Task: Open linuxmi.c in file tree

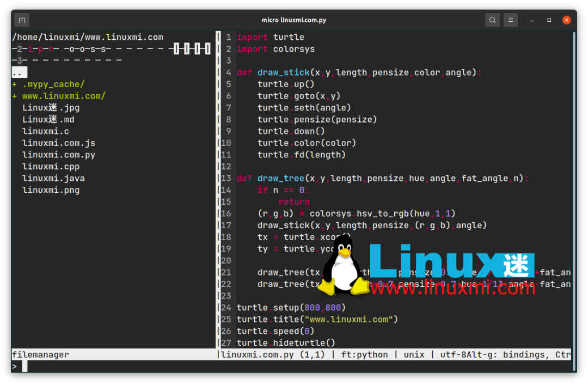Action: point(46,131)
